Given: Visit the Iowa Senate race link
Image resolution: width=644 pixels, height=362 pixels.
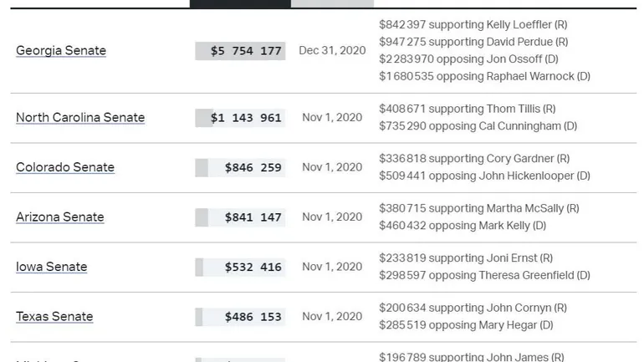Looking at the screenshot, I should click(x=52, y=267).
